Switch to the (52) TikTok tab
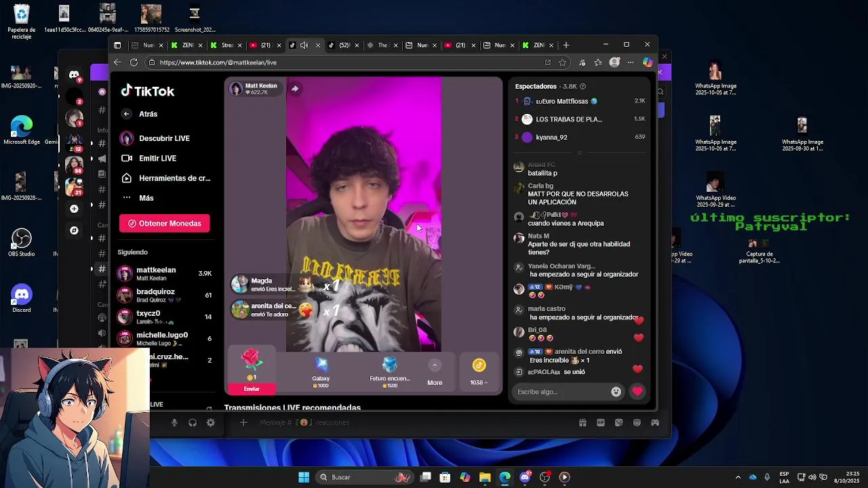The width and height of the screenshot is (868, 488). 343,45
